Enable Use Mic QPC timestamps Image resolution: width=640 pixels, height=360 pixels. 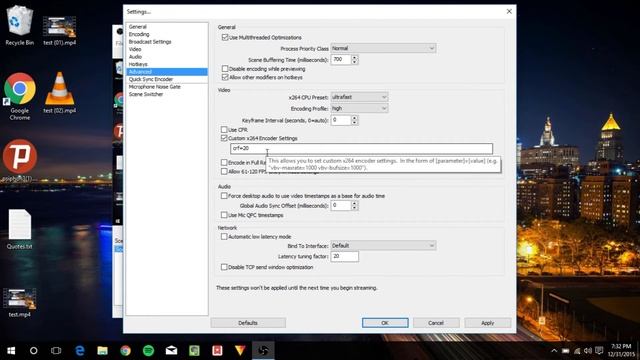coord(224,215)
